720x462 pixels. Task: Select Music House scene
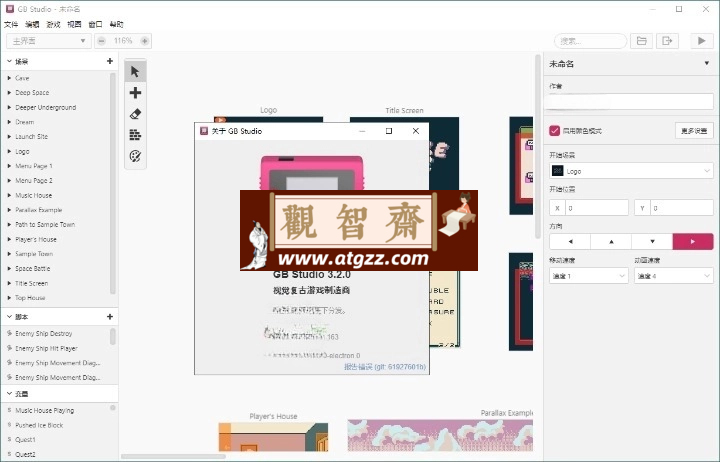pyautogui.click(x=34, y=195)
